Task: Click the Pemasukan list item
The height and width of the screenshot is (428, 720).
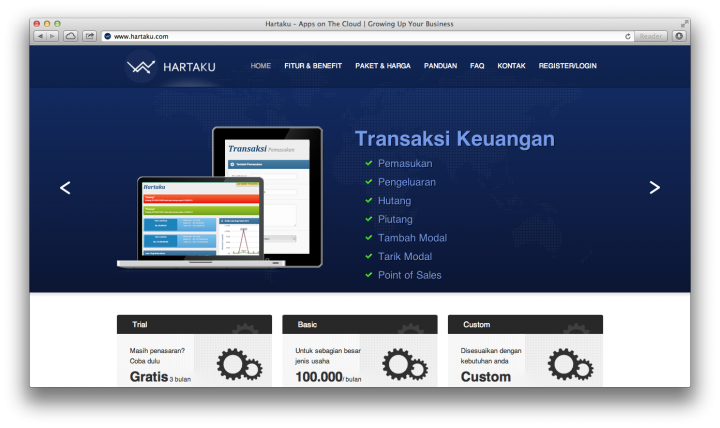Action: tap(405, 163)
